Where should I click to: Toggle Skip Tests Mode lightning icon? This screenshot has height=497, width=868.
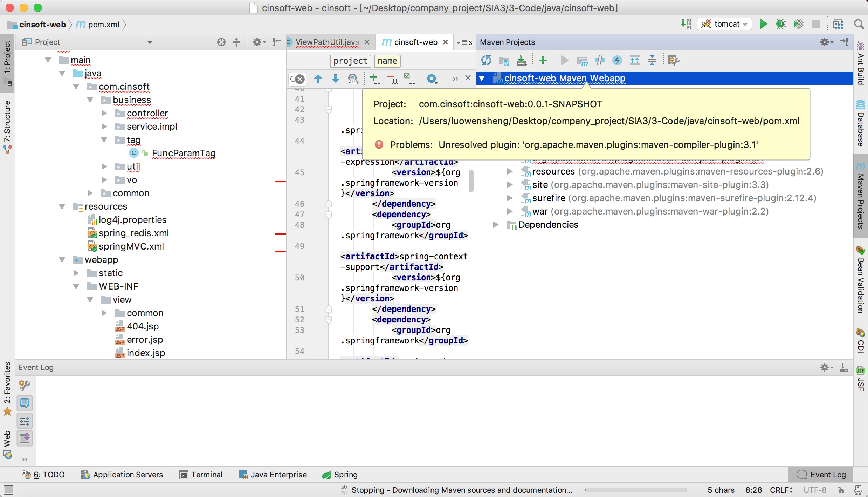point(617,61)
